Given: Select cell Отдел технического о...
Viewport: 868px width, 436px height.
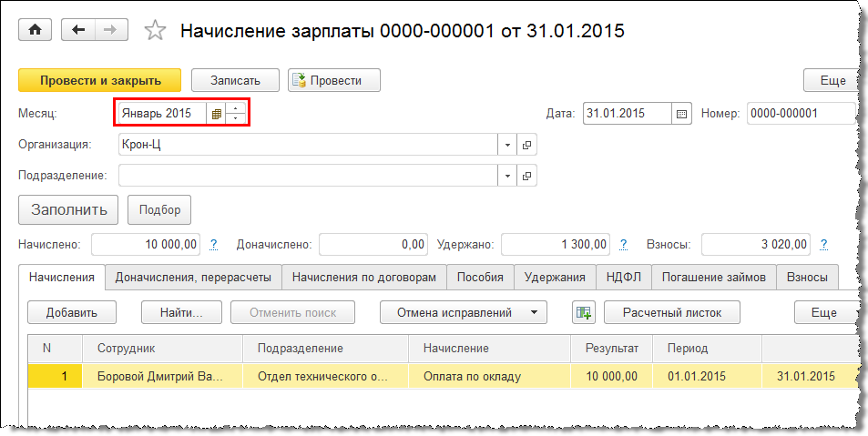Looking at the screenshot, I should click(x=325, y=376).
